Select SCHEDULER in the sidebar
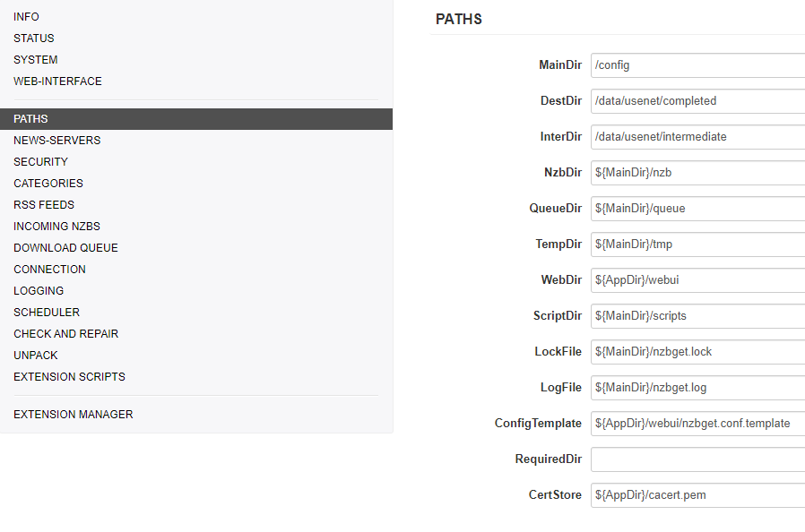Viewport: 805px width, 532px height. 47,313
